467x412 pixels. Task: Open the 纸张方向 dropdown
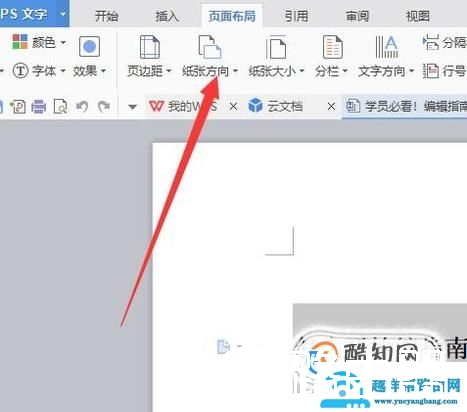235,71
